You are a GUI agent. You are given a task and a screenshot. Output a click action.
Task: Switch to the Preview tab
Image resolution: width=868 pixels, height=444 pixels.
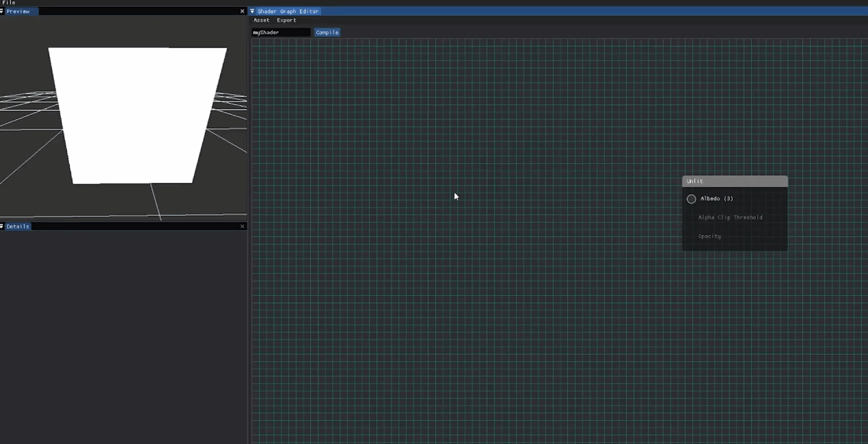click(18, 12)
